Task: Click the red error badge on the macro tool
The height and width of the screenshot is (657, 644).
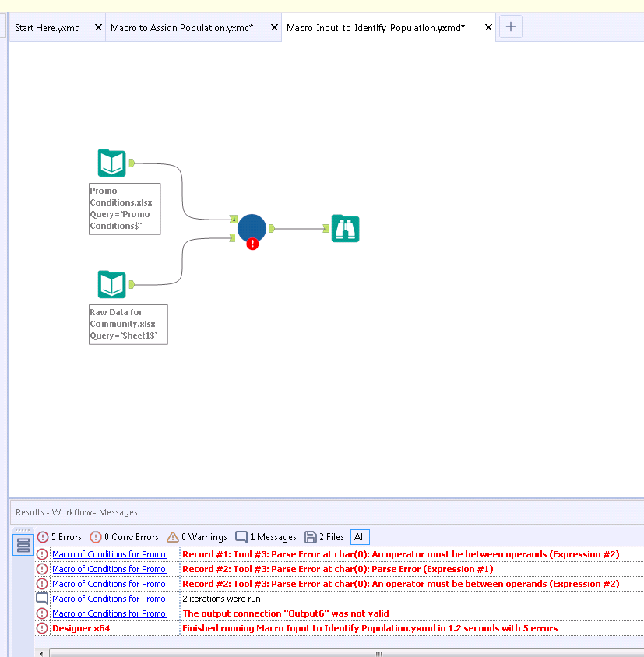Action: 252,244
